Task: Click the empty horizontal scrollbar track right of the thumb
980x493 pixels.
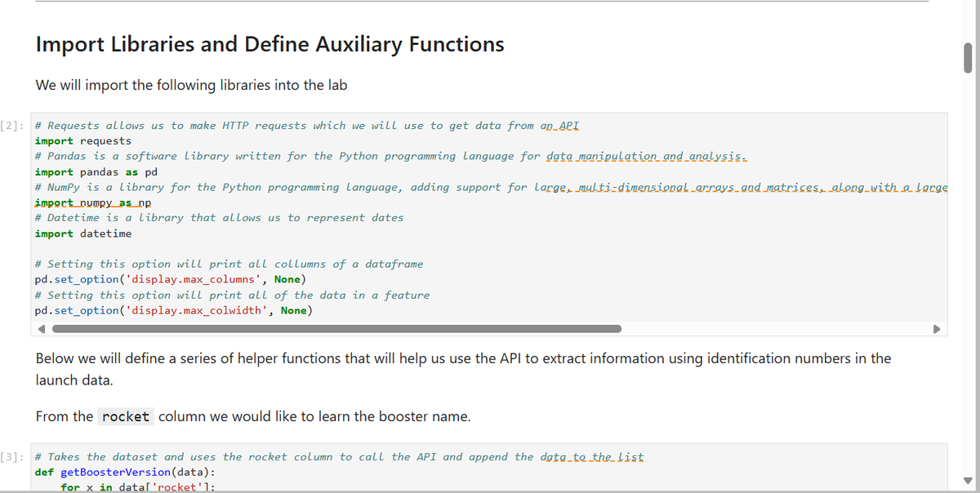Action: coord(776,330)
